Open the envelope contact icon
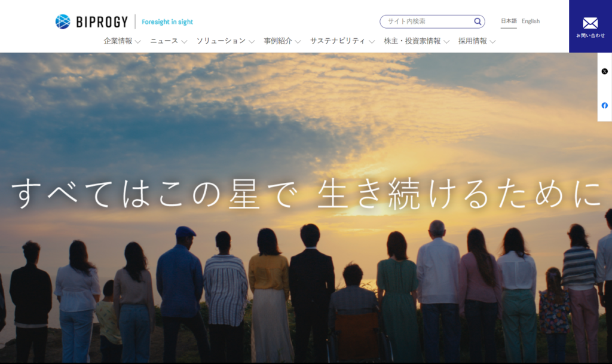This screenshot has height=364, width=612. (590, 23)
